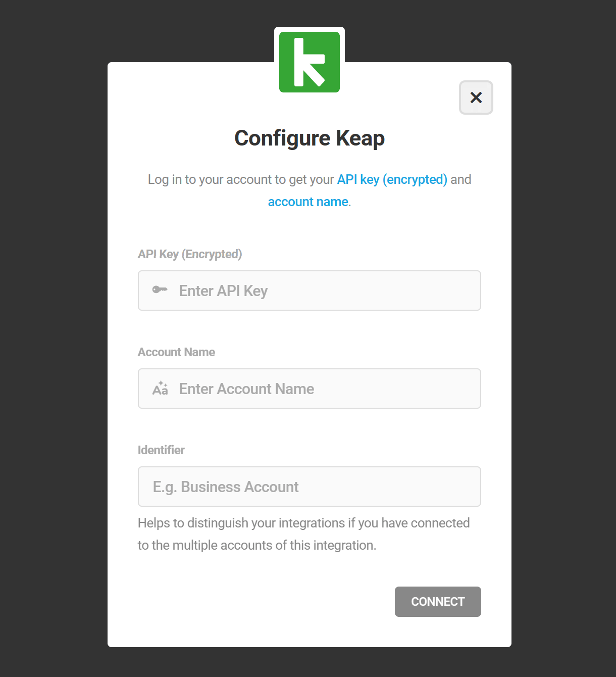Focus the Enter Account Name field
Viewport: 616px width, 677px height.
point(310,389)
